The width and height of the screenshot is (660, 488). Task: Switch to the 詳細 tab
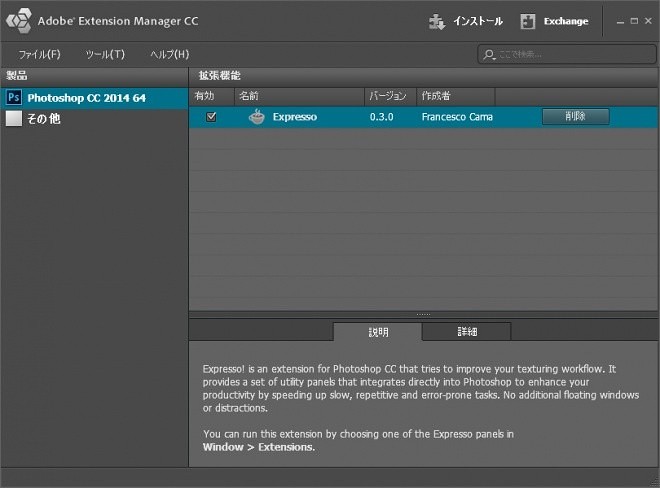[467, 331]
